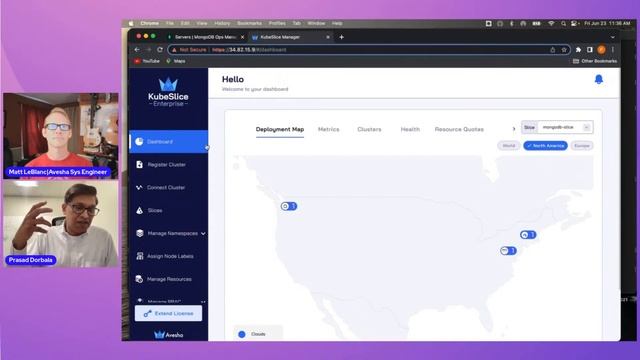The image size is (640, 360).
Task: Click the Dashboard pie-chart sidebar icon
Action: pos(139,142)
